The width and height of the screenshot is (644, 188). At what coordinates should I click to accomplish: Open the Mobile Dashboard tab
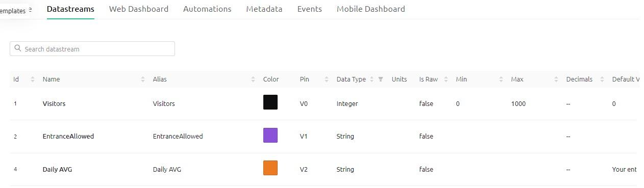pyautogui.click(x=371, y=9)
